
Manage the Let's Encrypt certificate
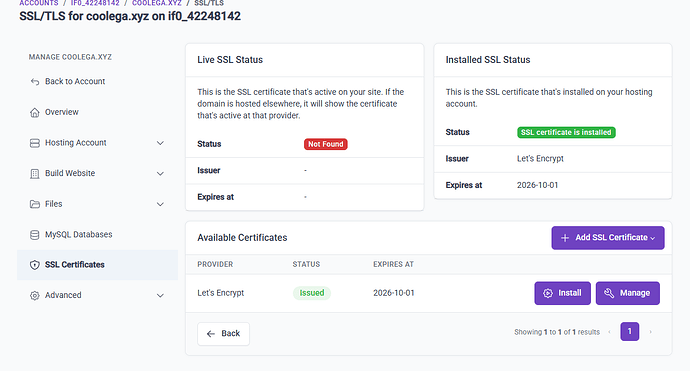click(x=628, y=293)
